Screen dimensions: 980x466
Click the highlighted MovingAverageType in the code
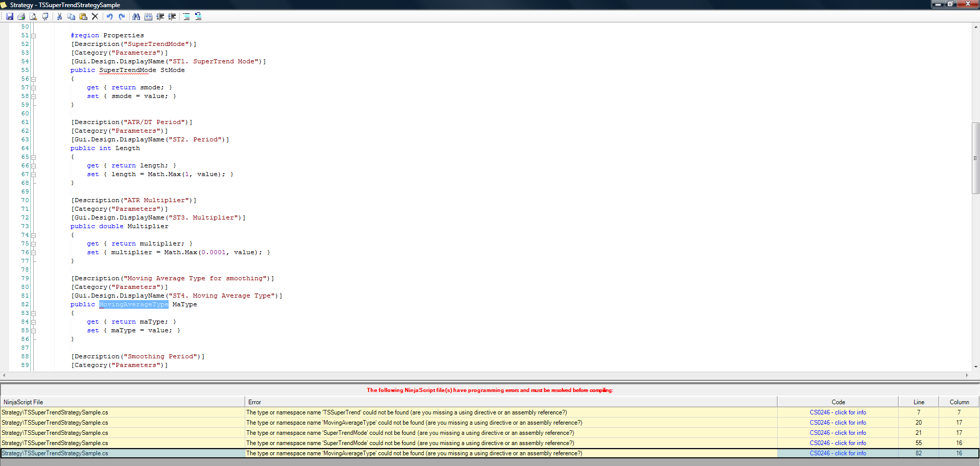coord(133,305)
